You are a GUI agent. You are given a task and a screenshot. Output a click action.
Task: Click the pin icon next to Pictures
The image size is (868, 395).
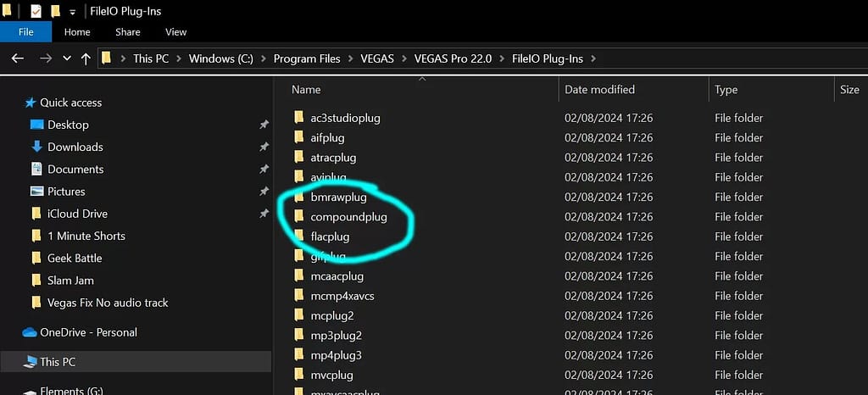coord(264,192)
